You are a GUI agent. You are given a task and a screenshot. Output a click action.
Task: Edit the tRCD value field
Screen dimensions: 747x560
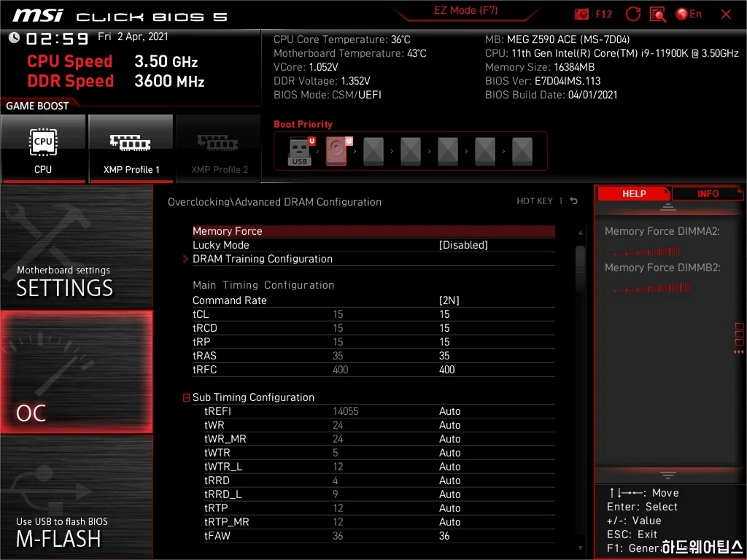pos(444,328)
